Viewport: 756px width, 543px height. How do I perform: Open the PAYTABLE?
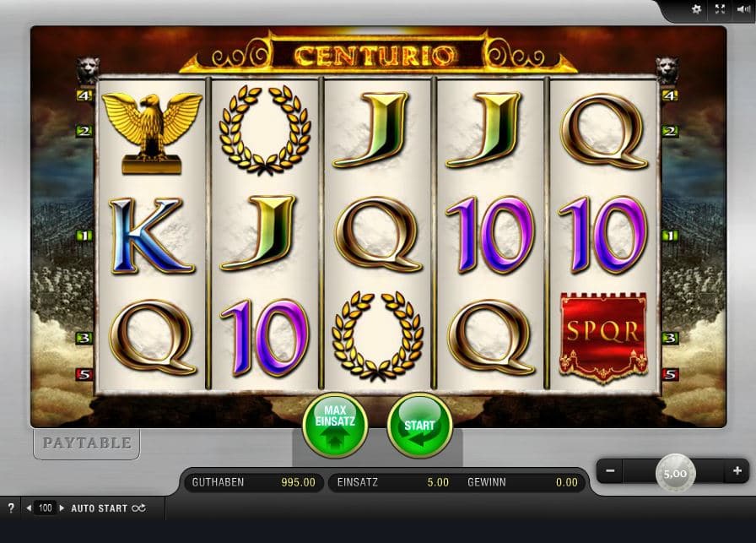[87, 443]
